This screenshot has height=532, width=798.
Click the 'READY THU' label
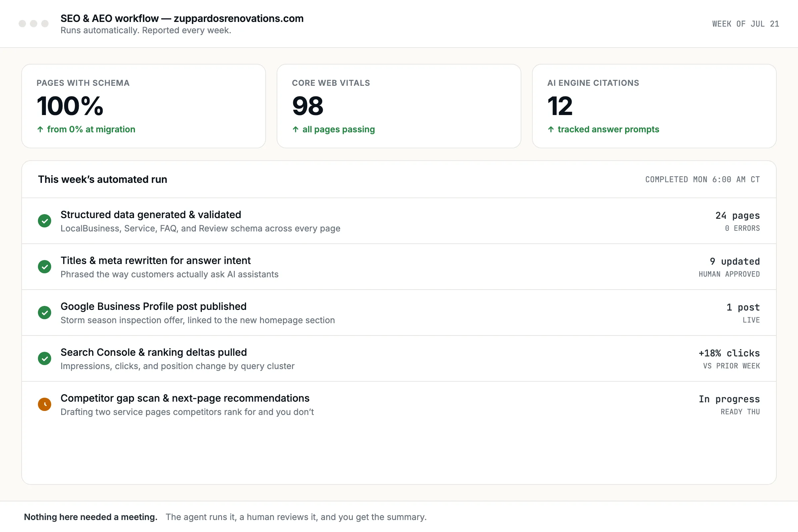(740, 412)
